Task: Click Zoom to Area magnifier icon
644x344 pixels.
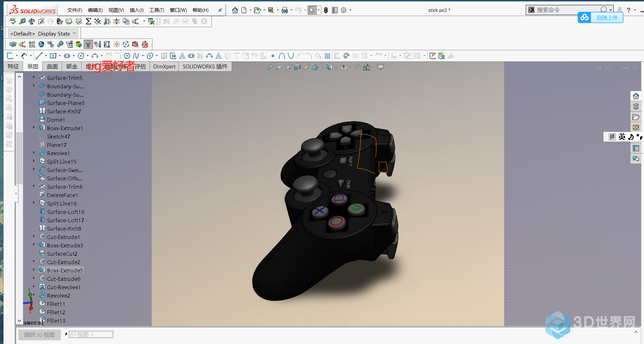Action: (279, 67)
